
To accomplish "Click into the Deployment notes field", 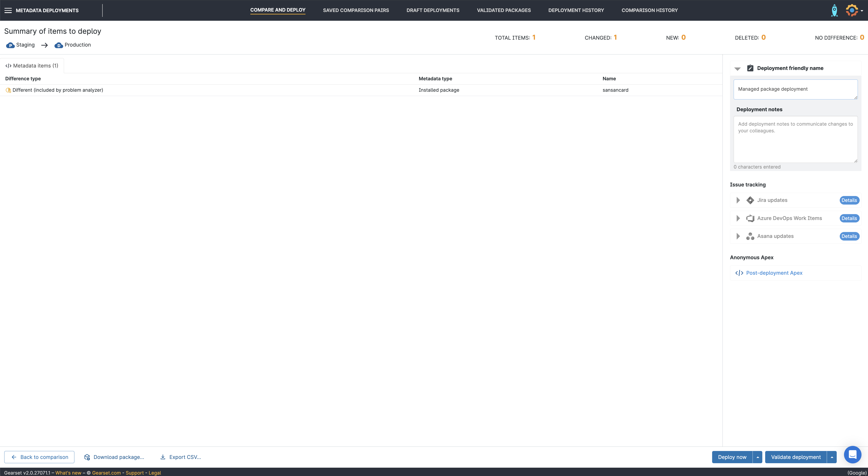I will click(x=795, y=139).
